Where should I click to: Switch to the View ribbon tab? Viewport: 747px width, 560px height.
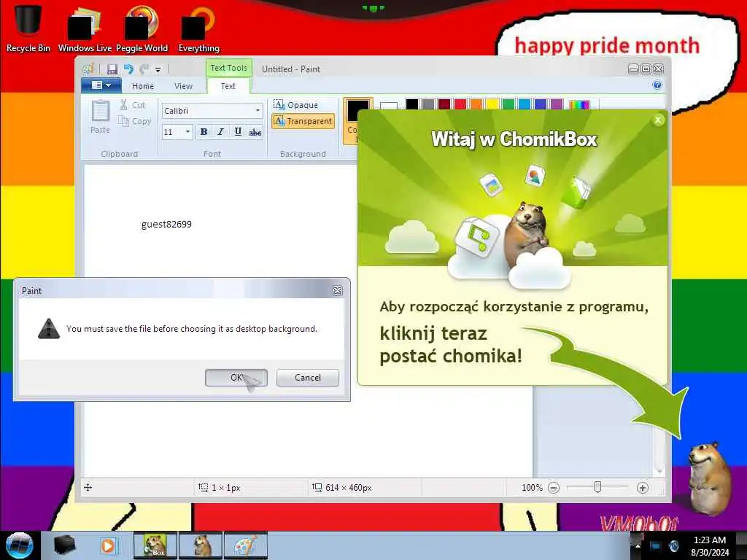point(183,86)
